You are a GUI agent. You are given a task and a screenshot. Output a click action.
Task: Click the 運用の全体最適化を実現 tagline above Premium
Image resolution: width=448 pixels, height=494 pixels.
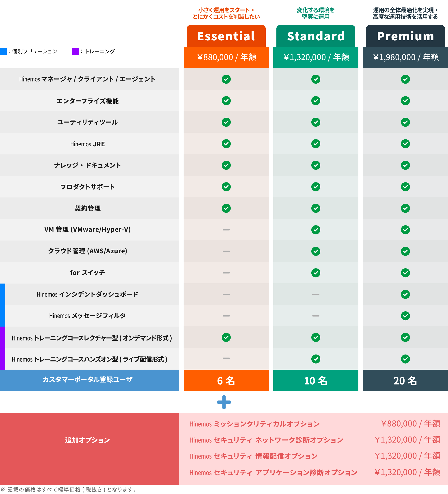(x=405, y=13)
